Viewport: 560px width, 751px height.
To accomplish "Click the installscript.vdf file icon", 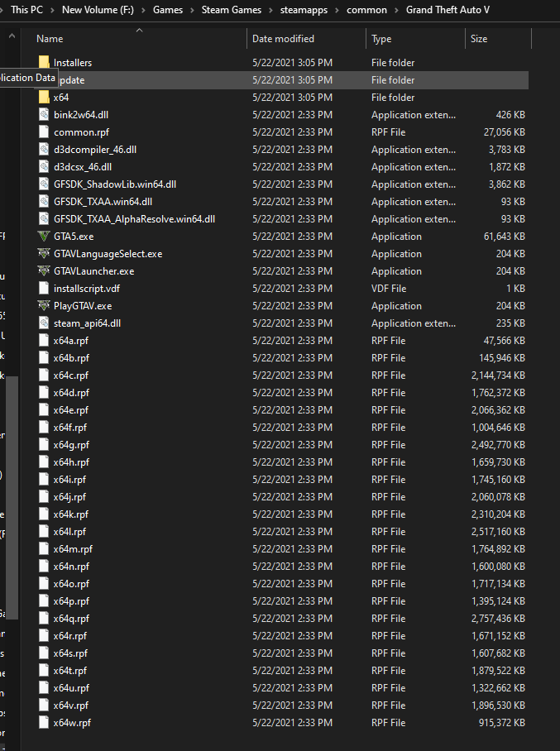I will [44, 289].
